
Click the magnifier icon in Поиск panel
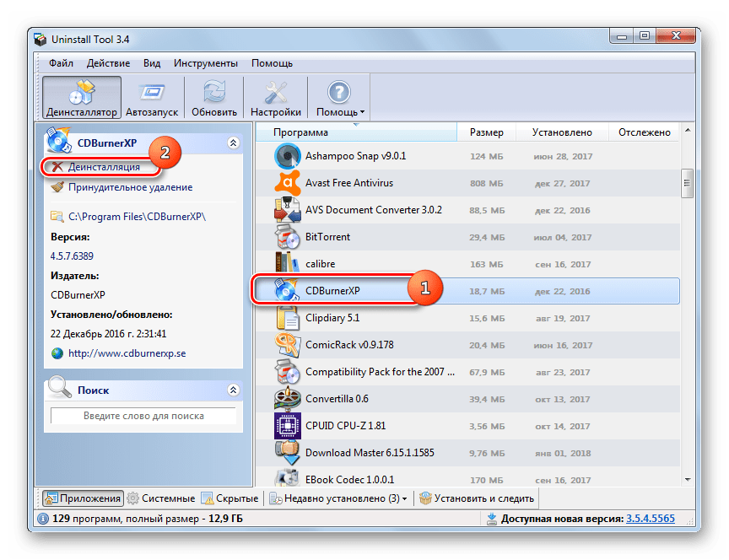tap(60, 386)
